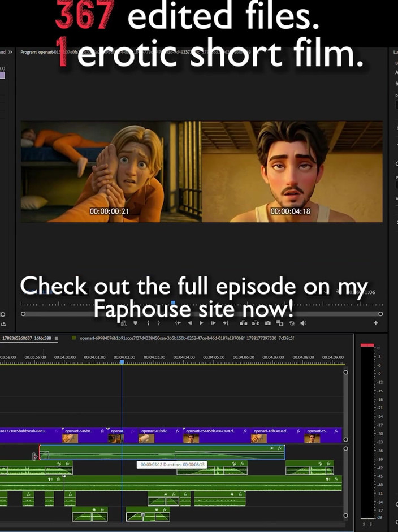Show hidden panels with the double-chevron
Image resolution: width=398 pixels, height=532 pixels.
(11, 52)
